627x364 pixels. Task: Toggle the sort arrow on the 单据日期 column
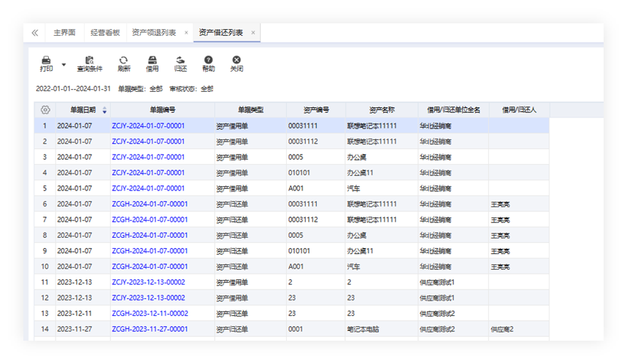coord(104,110)
